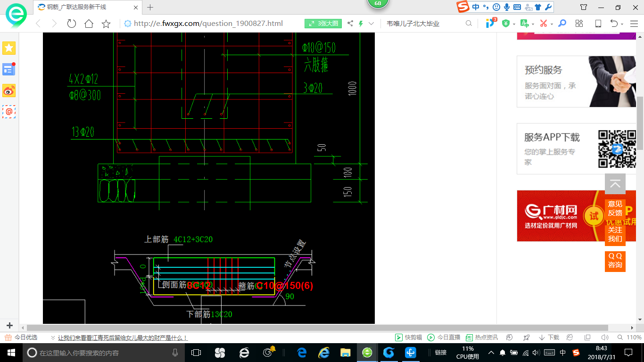The image size is (644, 362).
Task: Open the blue news feed sidebar icon
Action: pyautogui.click(x=9, y=69)
